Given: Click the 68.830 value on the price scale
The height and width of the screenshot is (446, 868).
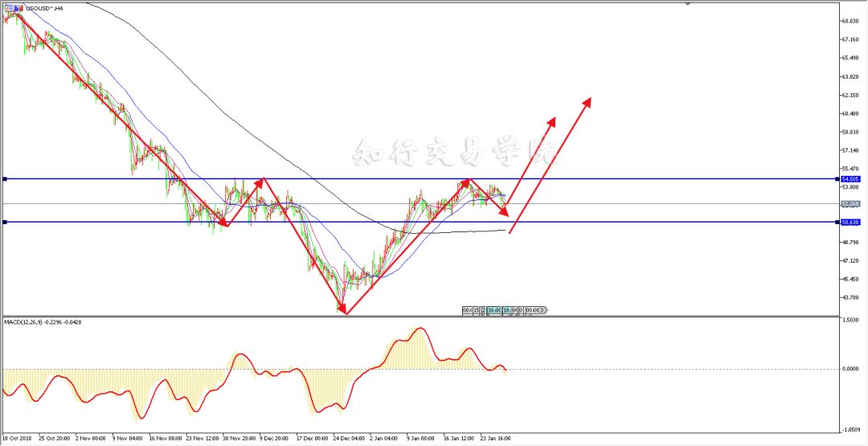Looking at the screenshot, I should (x=849, y=21).
